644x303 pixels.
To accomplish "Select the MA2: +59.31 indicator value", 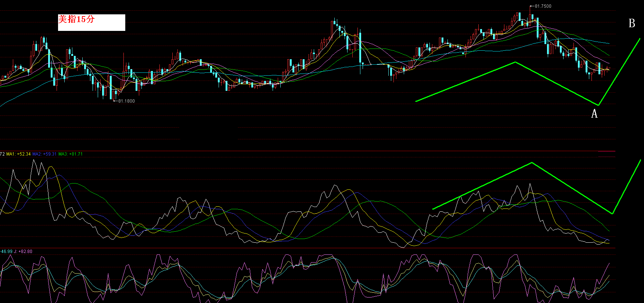I will (x=44, y=154).
